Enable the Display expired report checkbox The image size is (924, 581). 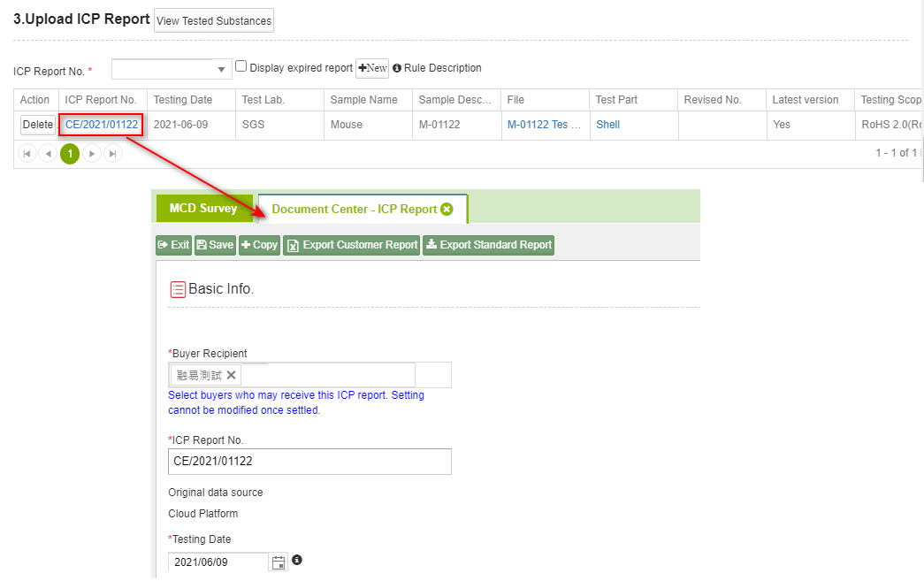pyautogui.click(x=241, y=67)
